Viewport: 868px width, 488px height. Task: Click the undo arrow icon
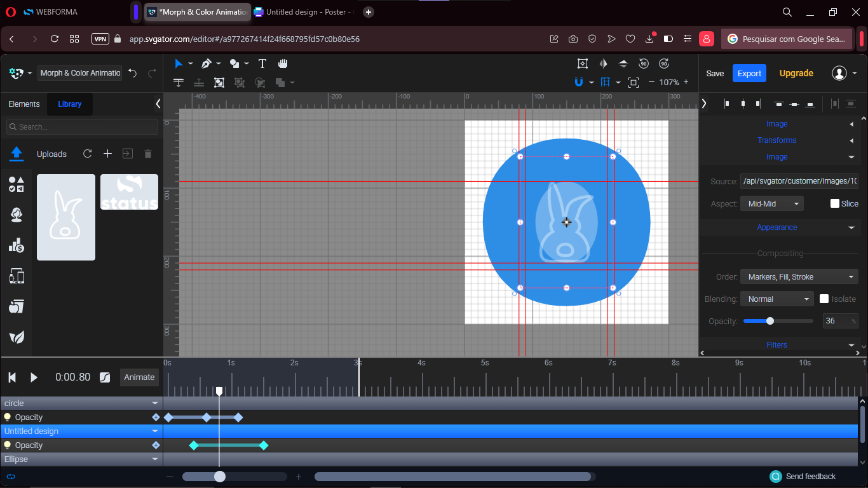tap(132, 73)
